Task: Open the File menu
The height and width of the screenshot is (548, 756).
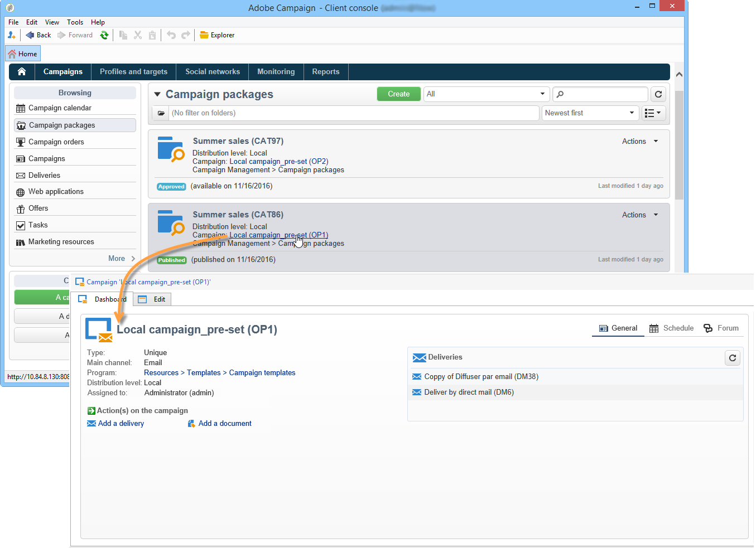Action: tap(13, 22)
